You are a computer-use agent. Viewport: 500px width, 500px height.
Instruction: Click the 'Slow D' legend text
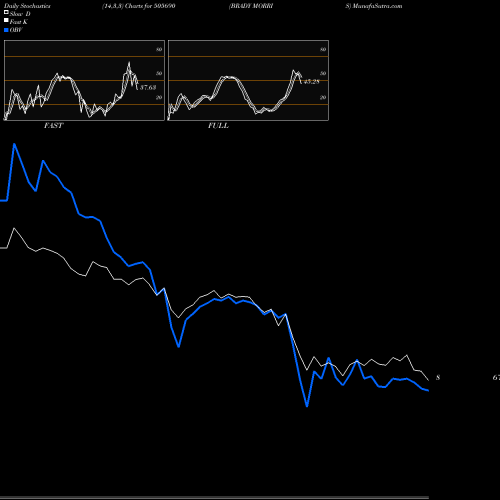click(x=20, y=14)
